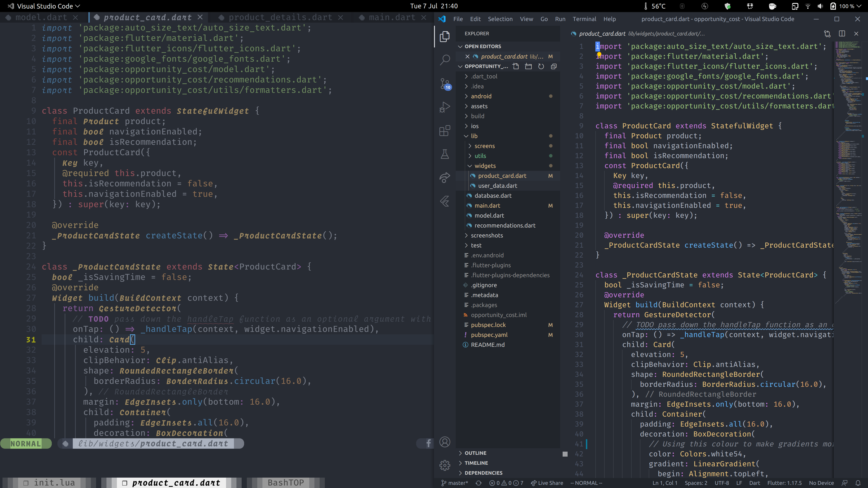
Task: Open the Testing beaker view
Action: point(445,154)
